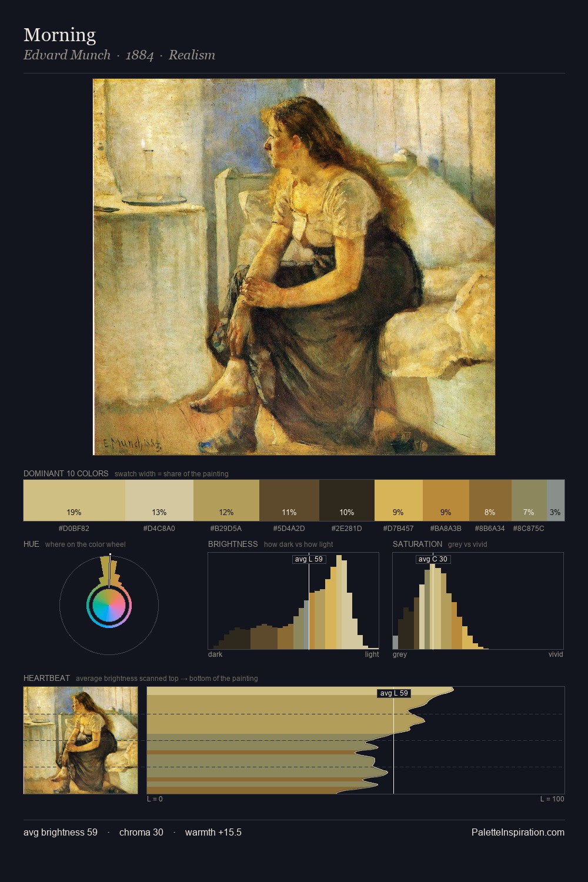
Task: Click hex label #D4C8A0
Action: [x=159, y=529]
